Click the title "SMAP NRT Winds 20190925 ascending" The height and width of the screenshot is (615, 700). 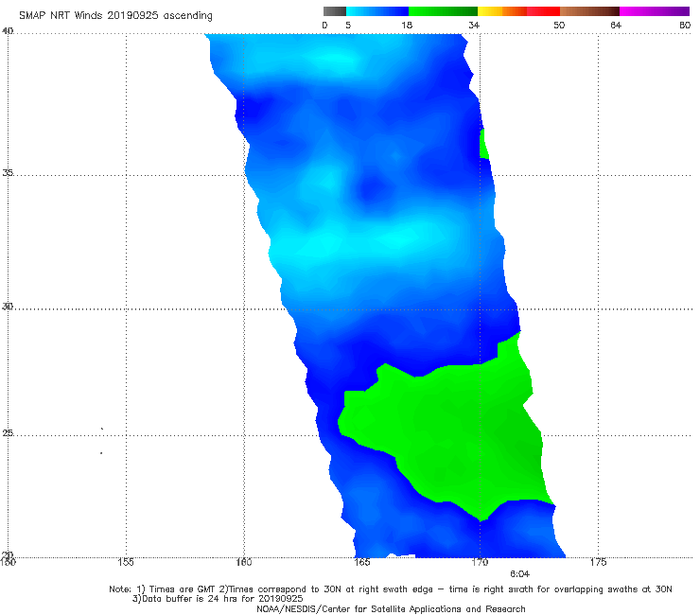pyautogui.click(x=115, y=15)
